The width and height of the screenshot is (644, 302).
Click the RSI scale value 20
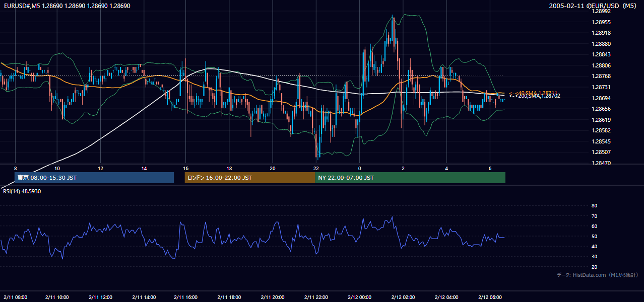coord(594,267)
